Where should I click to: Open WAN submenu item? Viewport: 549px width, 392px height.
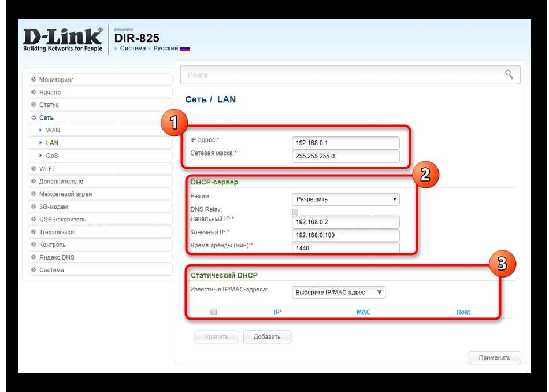tap(100, 130)
